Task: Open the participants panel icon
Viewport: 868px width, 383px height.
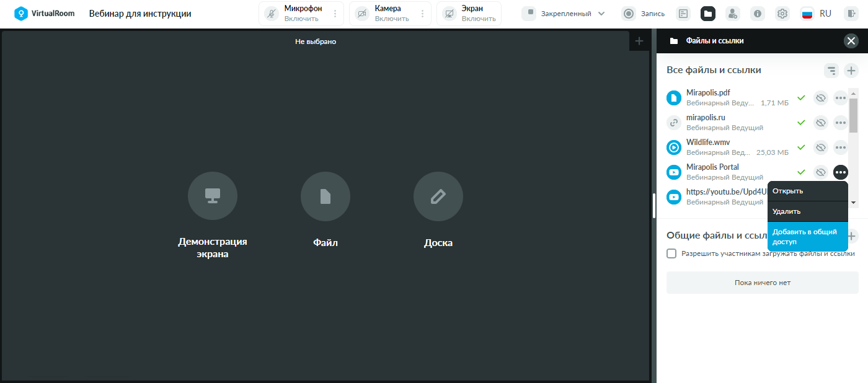Action: click(733, 14)
